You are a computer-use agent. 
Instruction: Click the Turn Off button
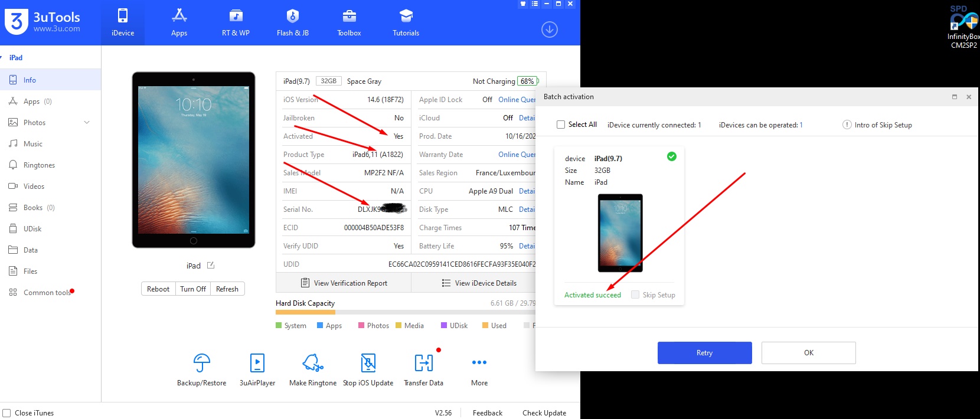click(193, 289)
